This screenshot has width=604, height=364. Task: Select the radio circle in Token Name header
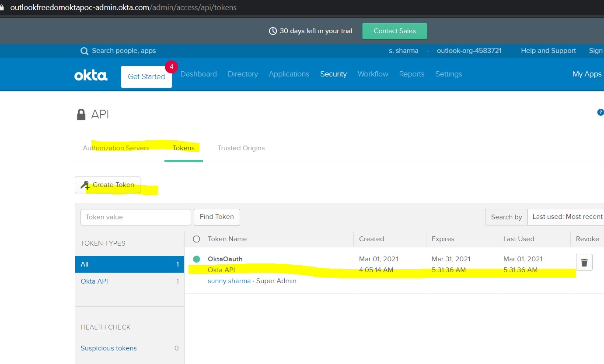click(x=196, y=239)
